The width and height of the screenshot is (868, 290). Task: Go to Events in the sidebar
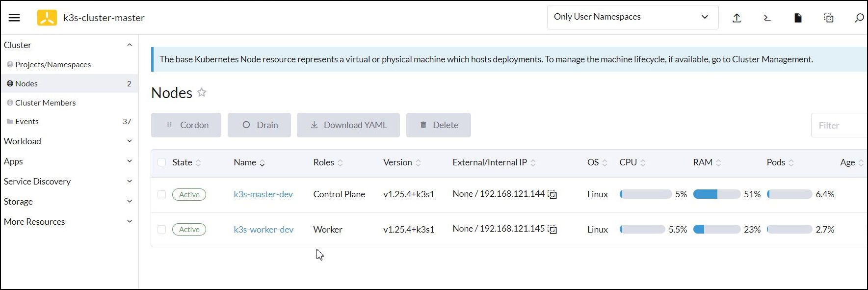[x=27, y=121]
